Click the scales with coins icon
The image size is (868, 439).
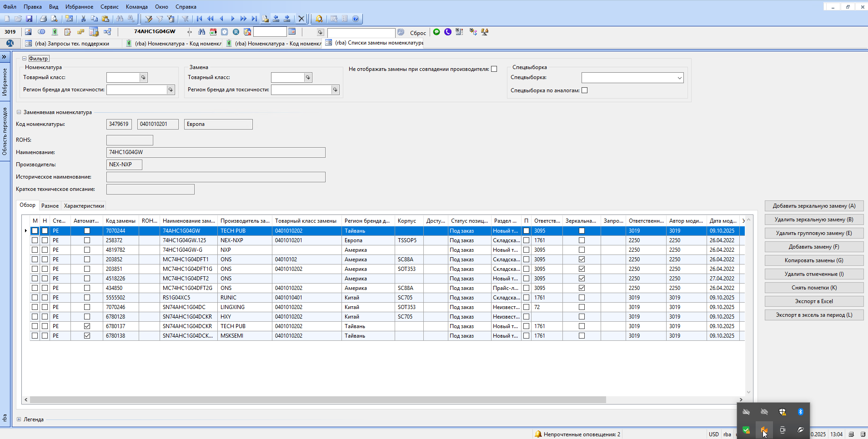[485, 32]
